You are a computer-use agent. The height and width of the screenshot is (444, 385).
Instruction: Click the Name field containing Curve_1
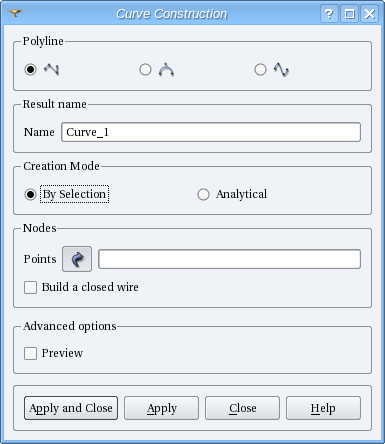[211, 132]
